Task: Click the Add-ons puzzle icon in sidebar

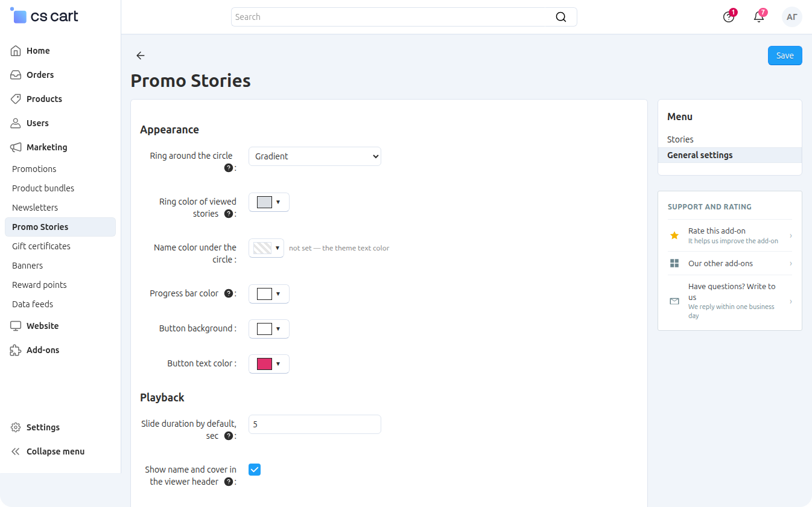Action: click(16, 350)
